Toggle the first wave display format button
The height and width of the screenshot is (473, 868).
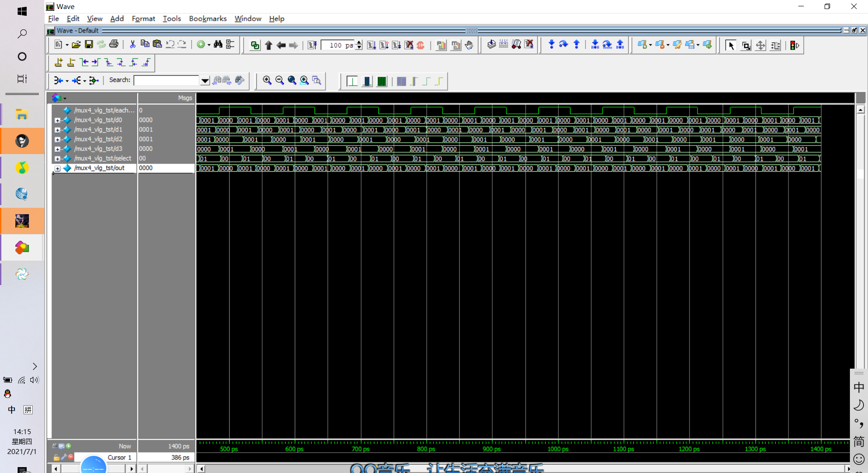[352, 81]
